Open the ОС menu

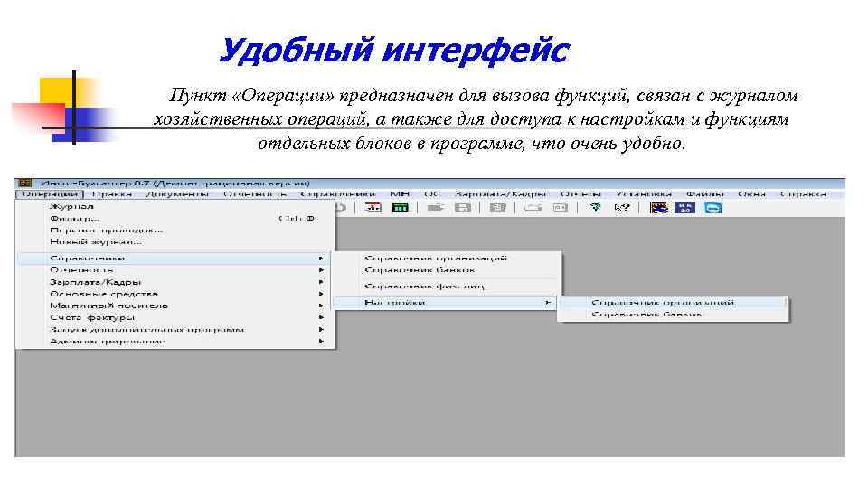coord(432,194)
